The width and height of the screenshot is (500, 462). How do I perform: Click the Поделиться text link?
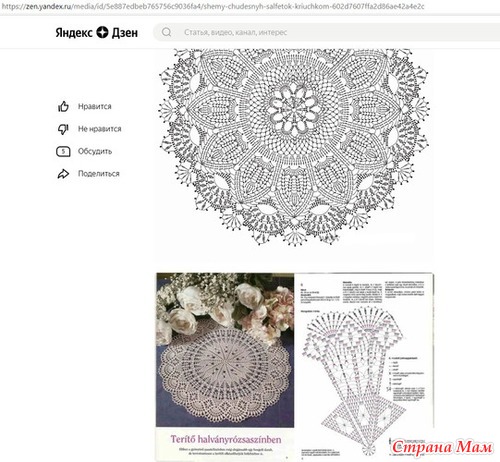[99, 174]
